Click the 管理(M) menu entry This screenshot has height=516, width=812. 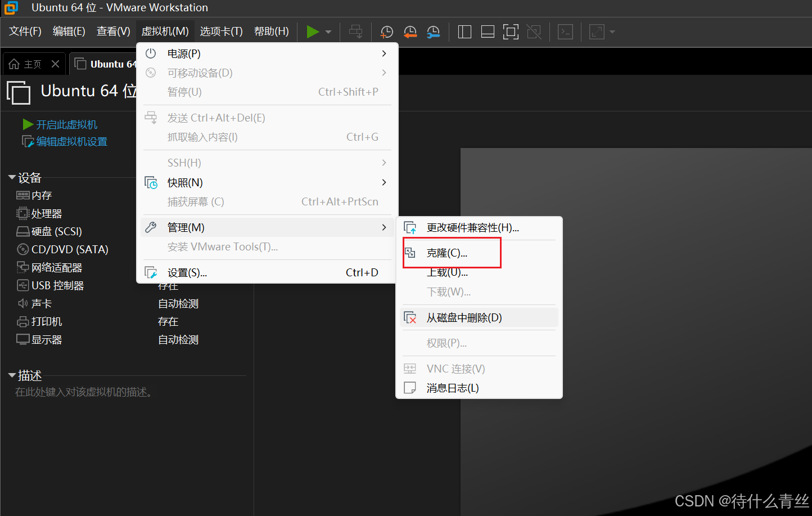pyautogui.click(x=267, y=227)
